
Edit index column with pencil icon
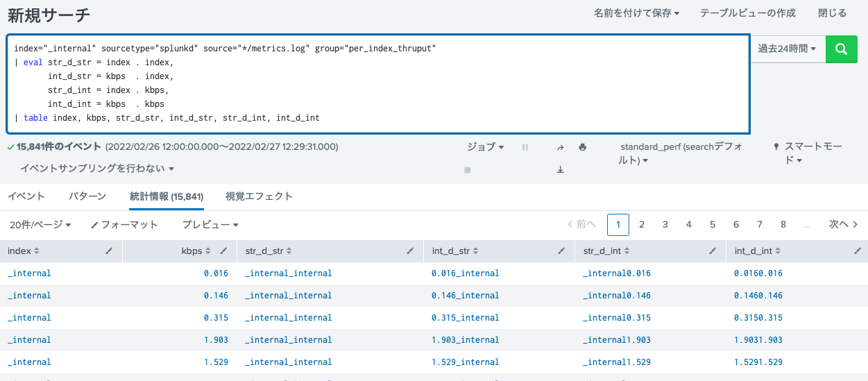[x=109, y=251]
